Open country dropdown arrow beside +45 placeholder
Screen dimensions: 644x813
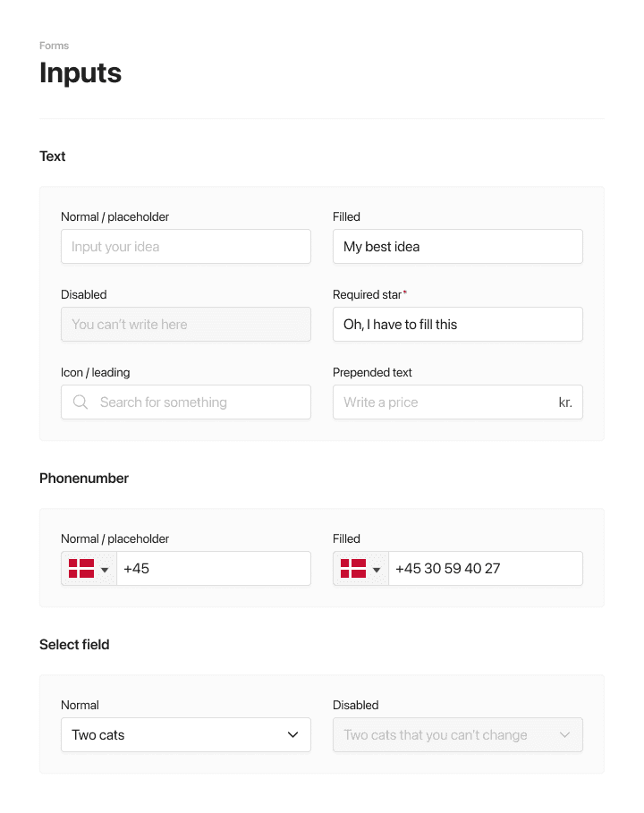click(105, 570)
